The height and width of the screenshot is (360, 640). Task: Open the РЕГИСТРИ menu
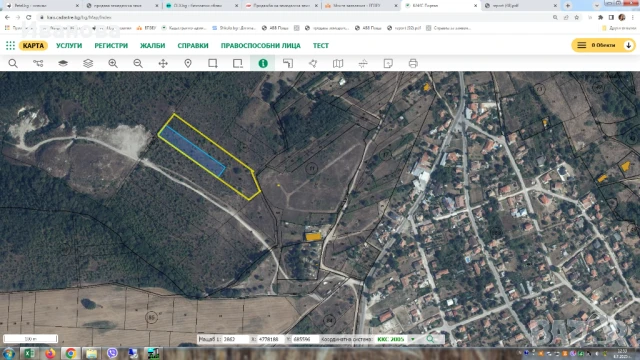click(111, 45)
